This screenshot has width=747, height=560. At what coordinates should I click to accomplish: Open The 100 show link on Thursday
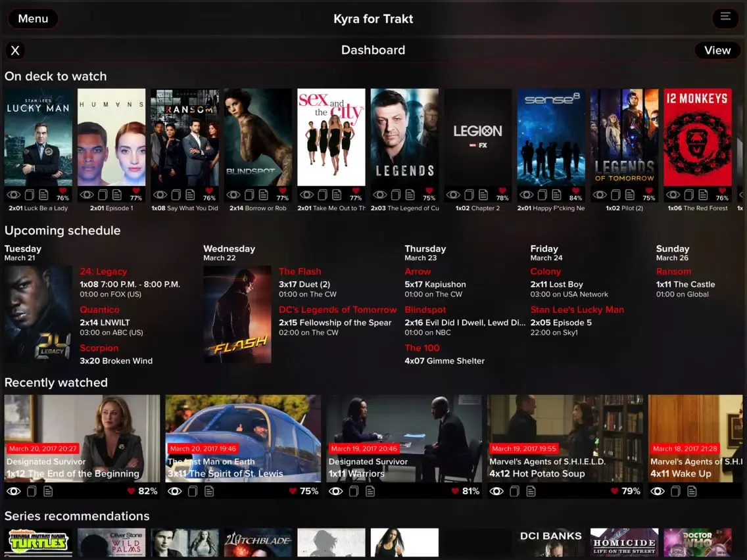click(x=422, y=348)
